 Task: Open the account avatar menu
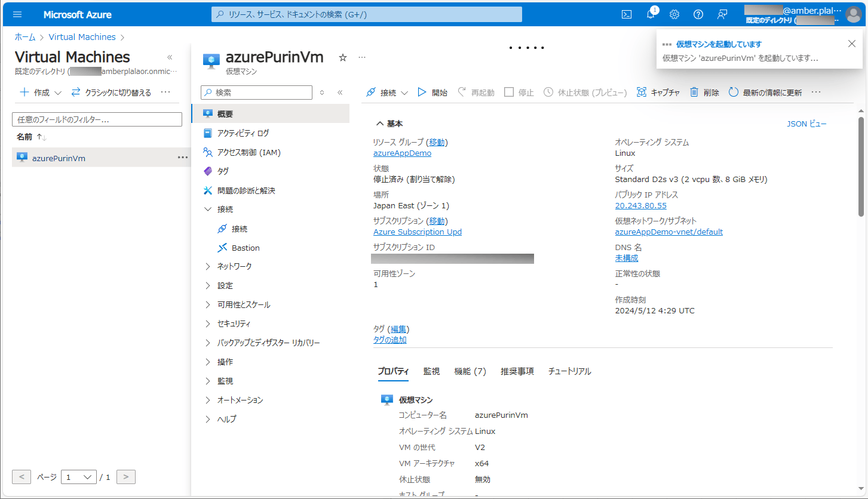point(853,14)
